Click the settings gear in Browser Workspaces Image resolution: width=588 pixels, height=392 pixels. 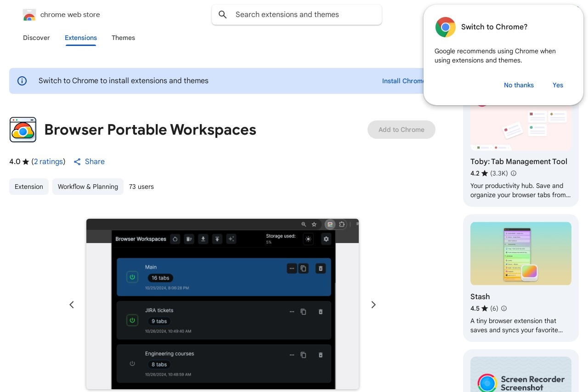[326, 239]
